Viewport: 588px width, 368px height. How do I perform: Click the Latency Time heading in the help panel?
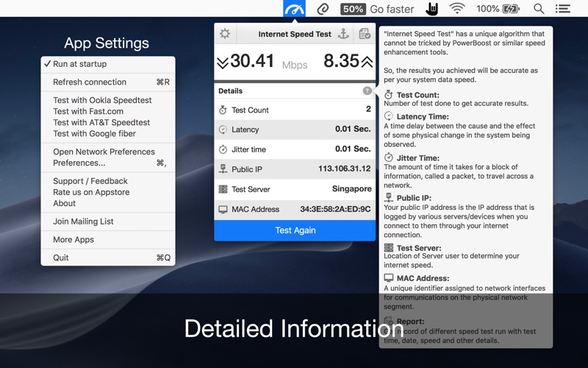(423, 116)
